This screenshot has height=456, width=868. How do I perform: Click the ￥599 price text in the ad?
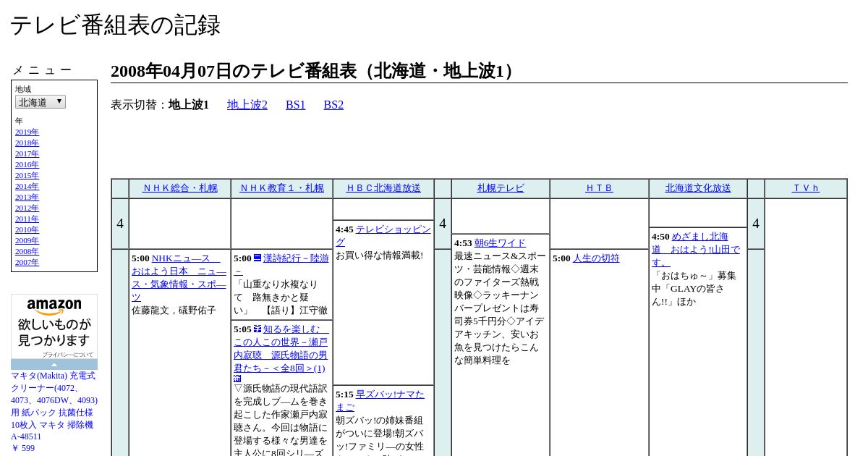coord(22,448)
